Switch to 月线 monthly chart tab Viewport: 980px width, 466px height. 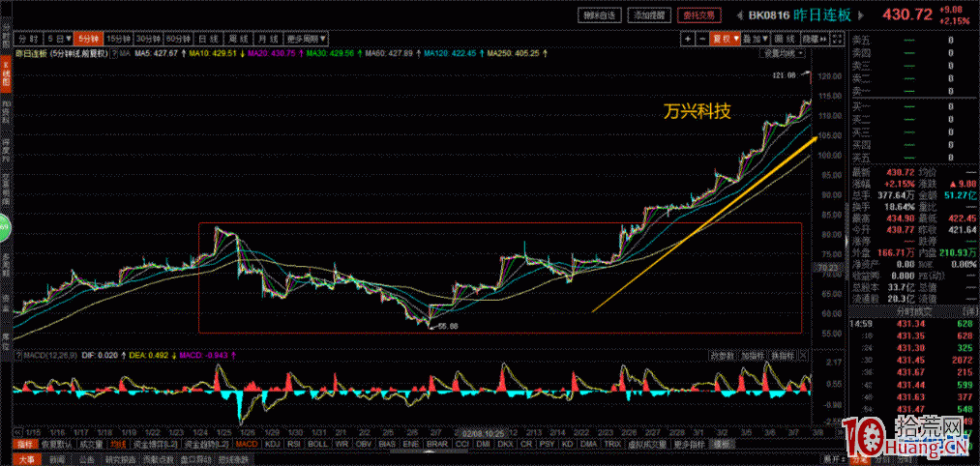tap(269, 39)
